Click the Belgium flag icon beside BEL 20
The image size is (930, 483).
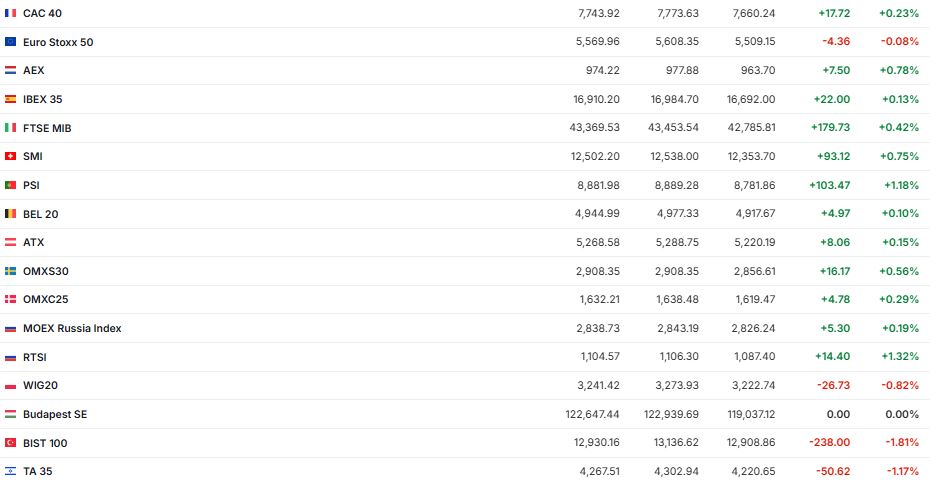[x=11, y=214]
